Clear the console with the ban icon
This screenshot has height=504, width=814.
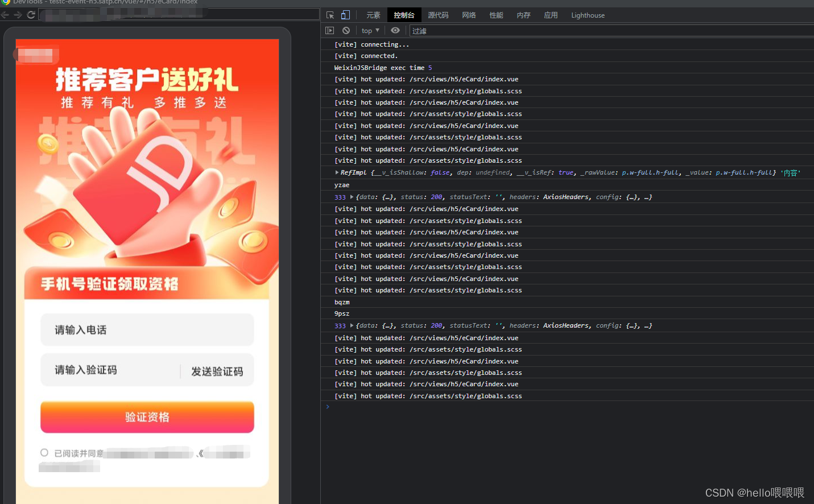(x=346, y=31)
